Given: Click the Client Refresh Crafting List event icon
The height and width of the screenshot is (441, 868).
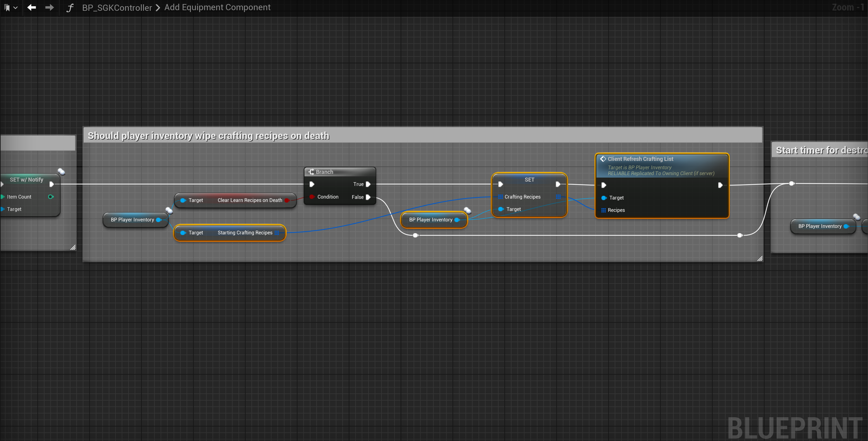Looking at the screenshot, I should (603, 159).
